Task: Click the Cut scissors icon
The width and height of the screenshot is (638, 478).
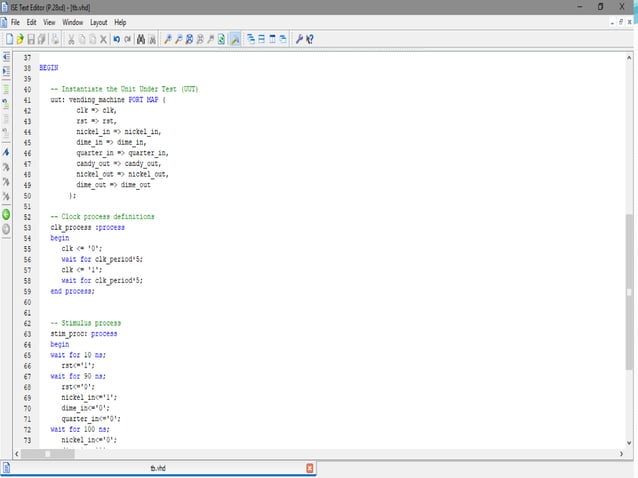Action: 69,39
